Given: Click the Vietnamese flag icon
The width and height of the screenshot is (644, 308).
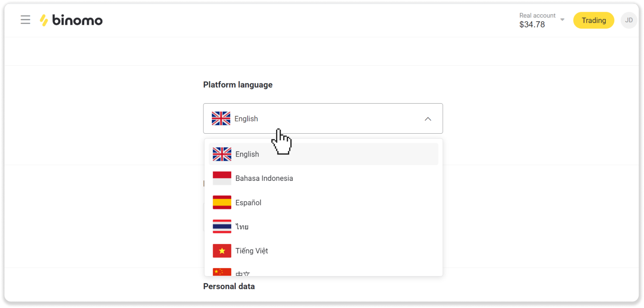Looking at the screenshot, I should (x=222, y=251).
